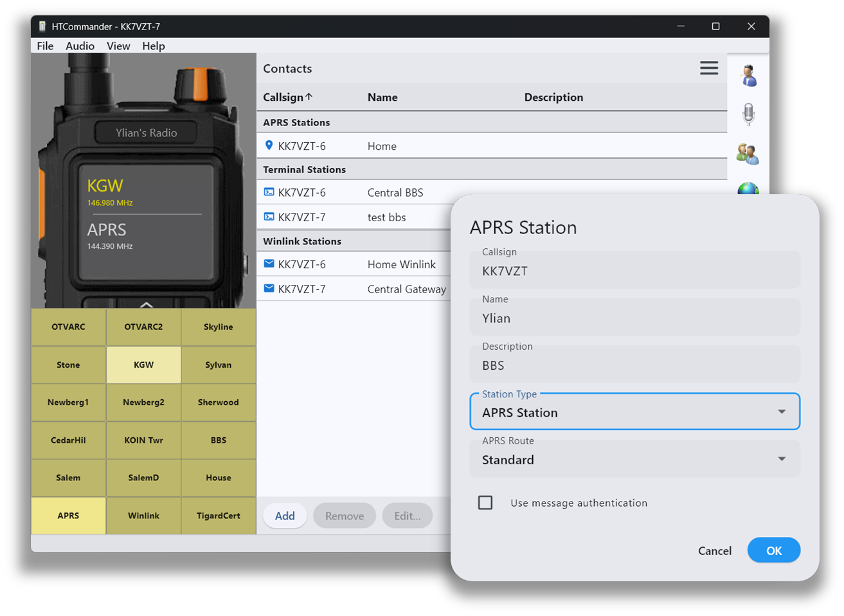
Task: Select the Sherwood channel button
Action: (x=219, y=402)
